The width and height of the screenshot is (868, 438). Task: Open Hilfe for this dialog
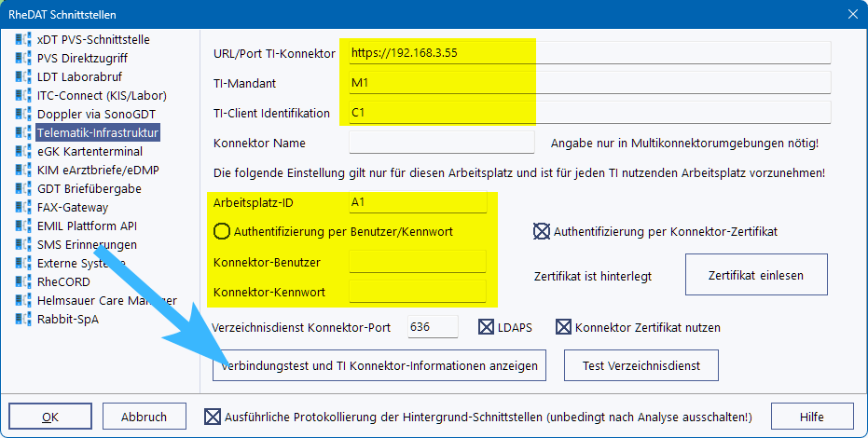(x=812, y=417)
